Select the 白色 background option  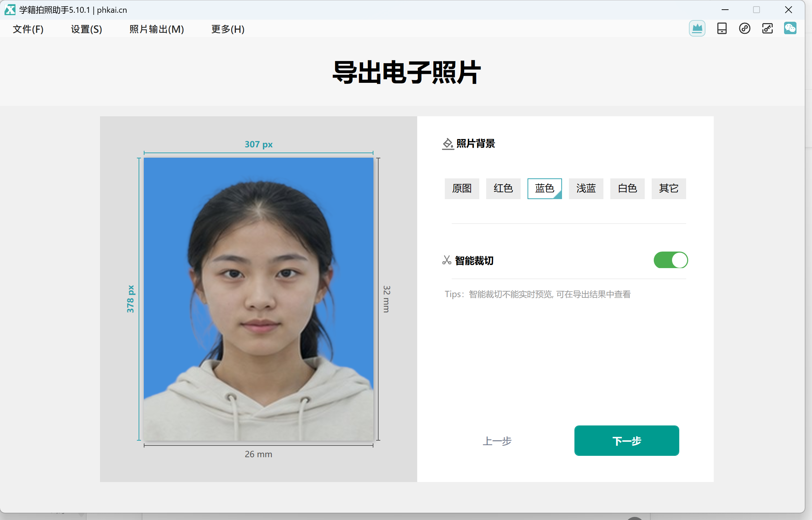pyautogui.click(x=627, y=189)
